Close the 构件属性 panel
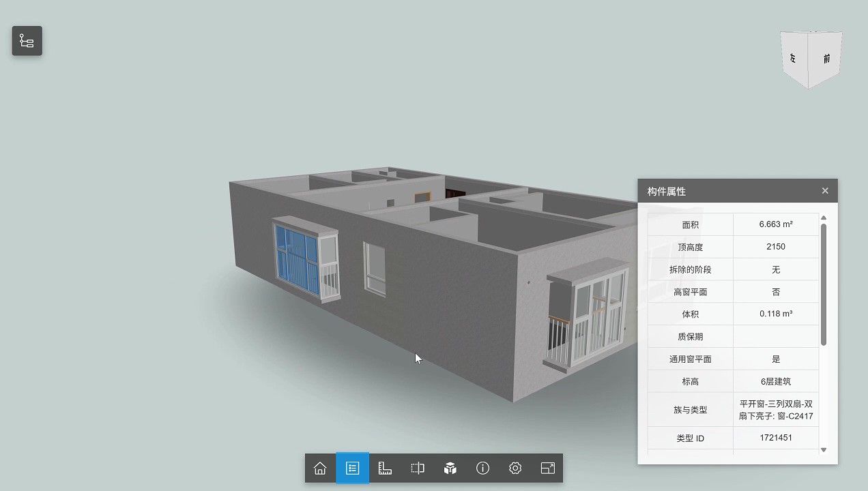 [x=825, y=191]
